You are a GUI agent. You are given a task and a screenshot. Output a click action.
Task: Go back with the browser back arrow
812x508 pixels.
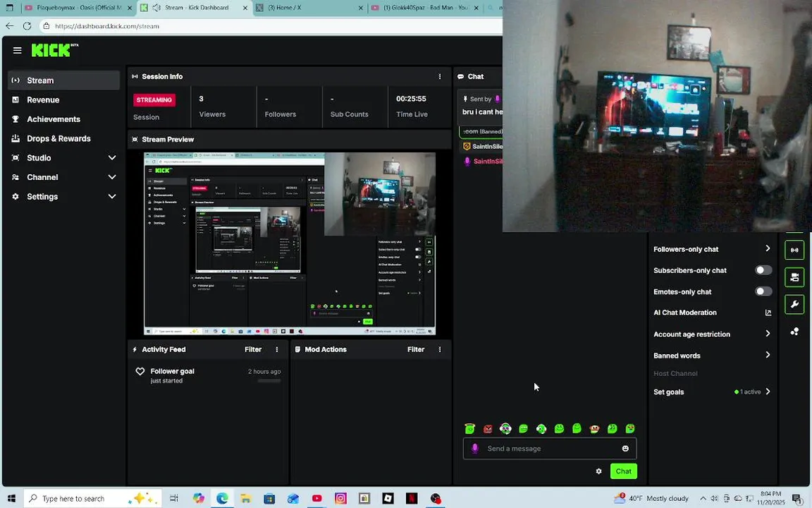pos(9,26)
